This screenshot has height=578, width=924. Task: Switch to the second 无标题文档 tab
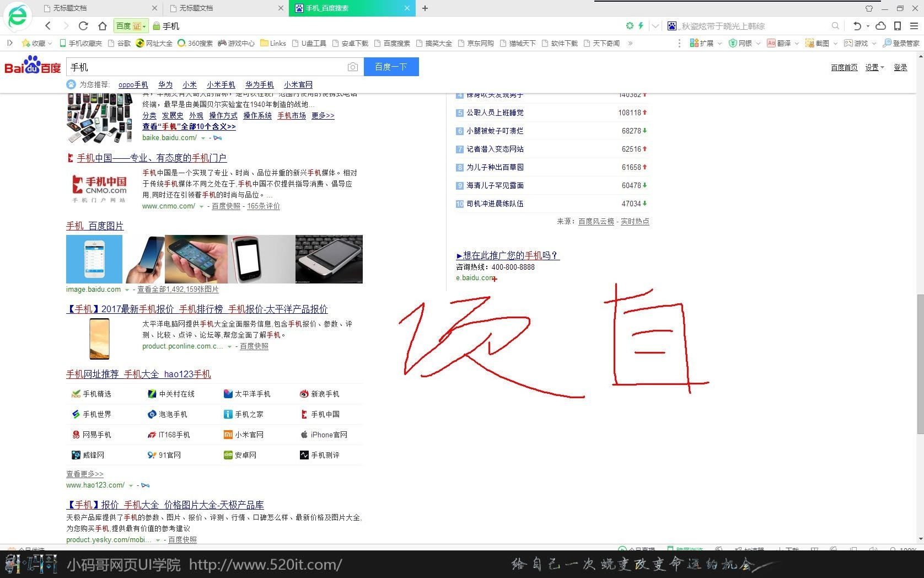click(227, 8)
